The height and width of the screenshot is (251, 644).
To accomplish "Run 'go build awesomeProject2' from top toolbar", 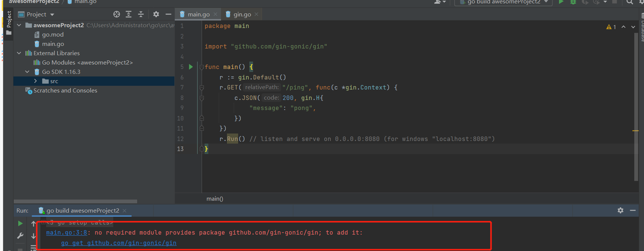I will [561, 2].
